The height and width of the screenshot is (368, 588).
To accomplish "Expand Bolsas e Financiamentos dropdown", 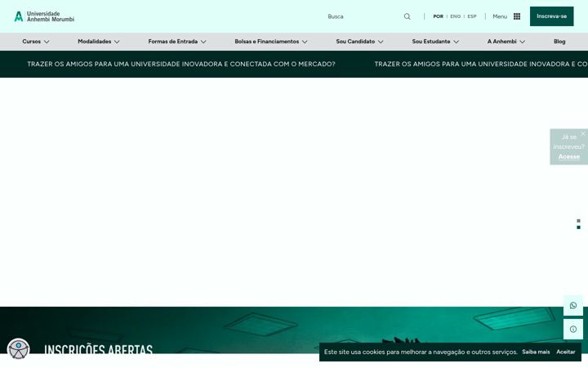I will [271, 42].
